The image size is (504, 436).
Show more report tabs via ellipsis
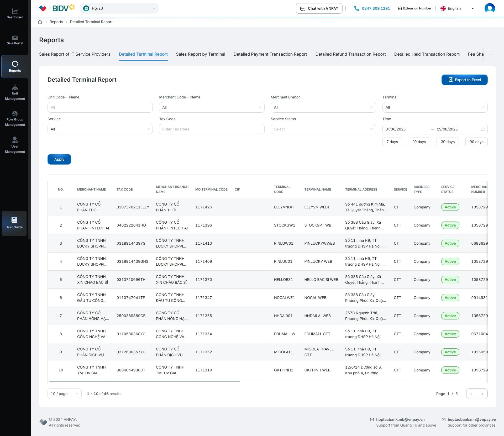coord(490,54)
